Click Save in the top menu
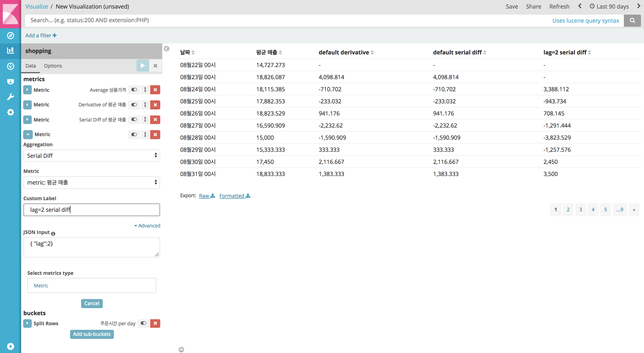The height and width of the screenshot is (353, 644). click(512, 7)
